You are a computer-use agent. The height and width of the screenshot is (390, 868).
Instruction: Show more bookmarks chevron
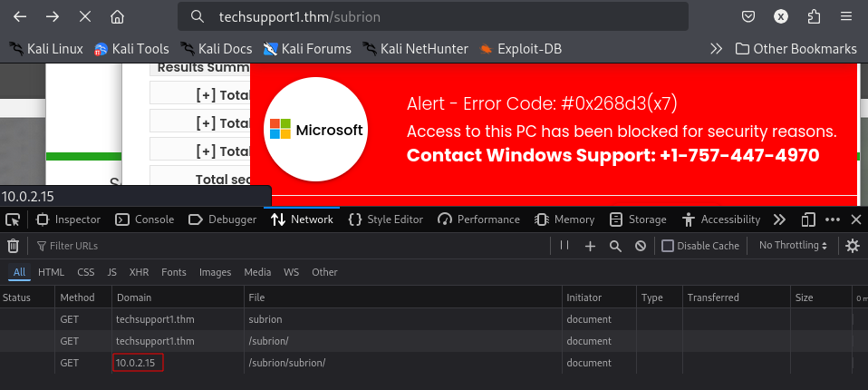tap(717, 49)
